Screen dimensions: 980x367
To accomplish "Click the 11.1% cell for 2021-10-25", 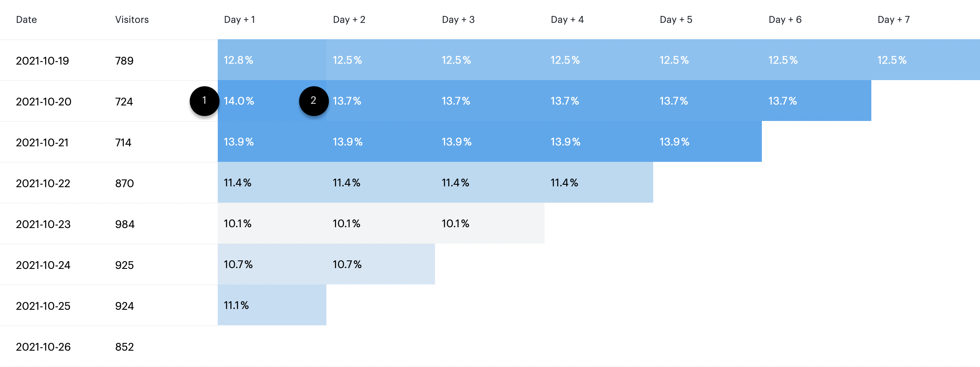I will click(x=236, y=305).
